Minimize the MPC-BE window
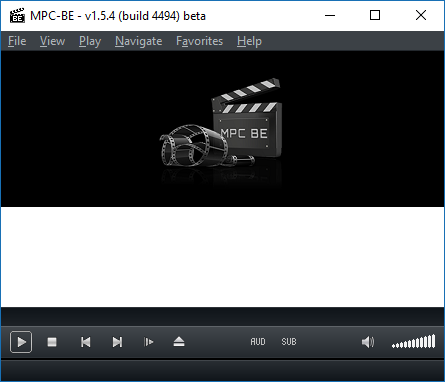The image size is (445, 382). pos(330,15)
